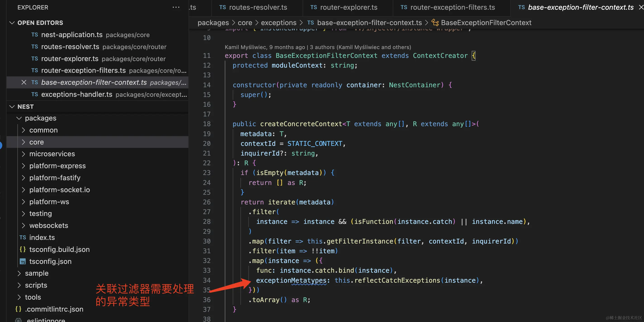
Task: Expand the platform-express folder
Action: coord(23,166)
